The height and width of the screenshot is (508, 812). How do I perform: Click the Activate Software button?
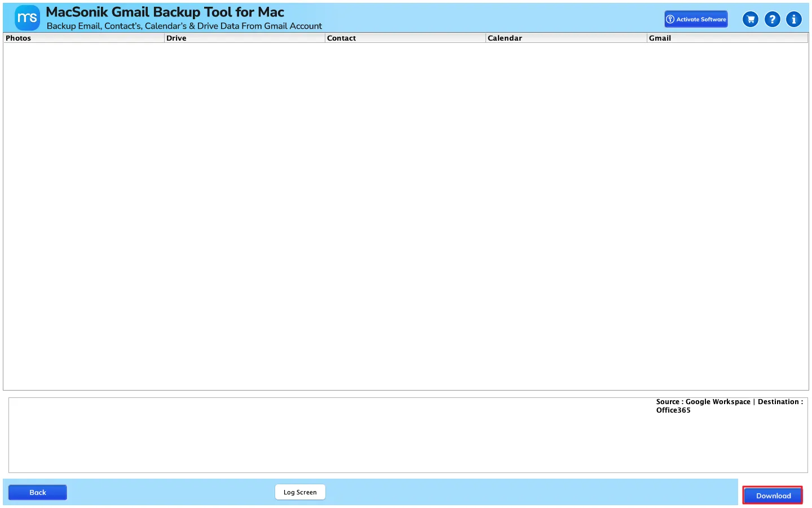pyautogui.click(x=696, y=19)
